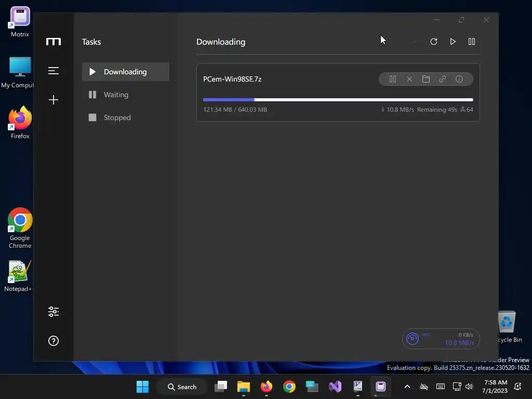Select the Firefox desktop shortcut
Viewport: 532px width, 399px height.
[x=20, y=123]
